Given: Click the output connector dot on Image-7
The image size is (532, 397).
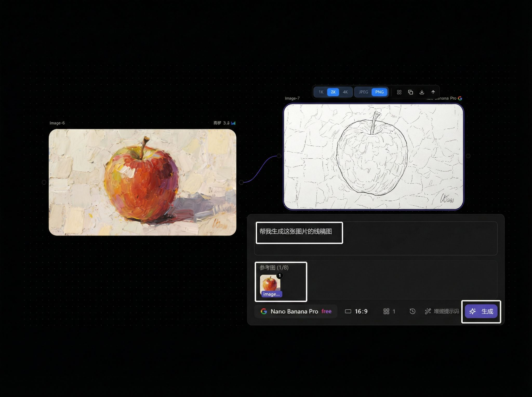Looking at the screenshot, I should [x=468, y=156].
